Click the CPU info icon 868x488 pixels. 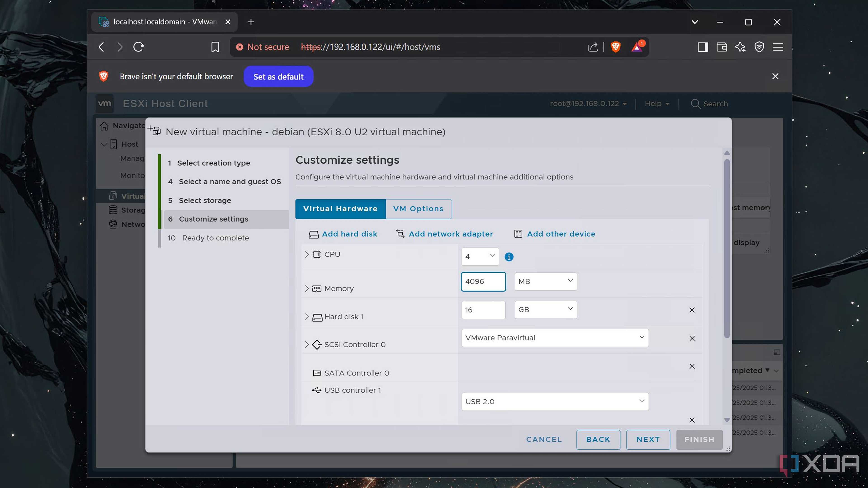click(x=509, y=257)
